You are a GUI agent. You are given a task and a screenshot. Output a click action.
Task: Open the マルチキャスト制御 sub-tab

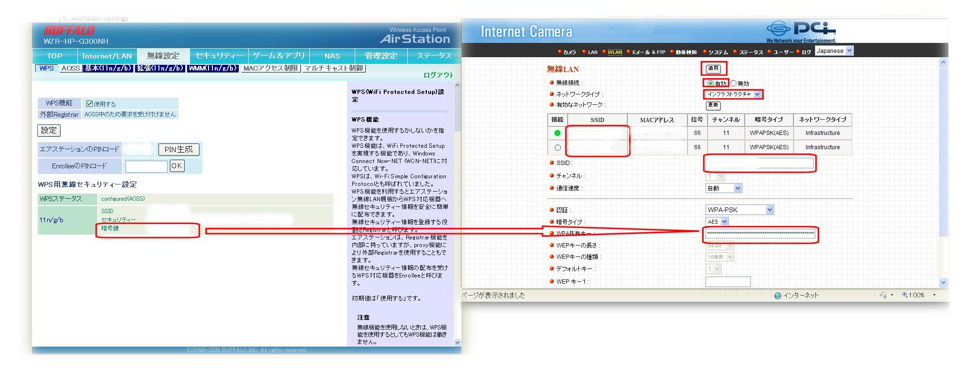click(334, 68)
